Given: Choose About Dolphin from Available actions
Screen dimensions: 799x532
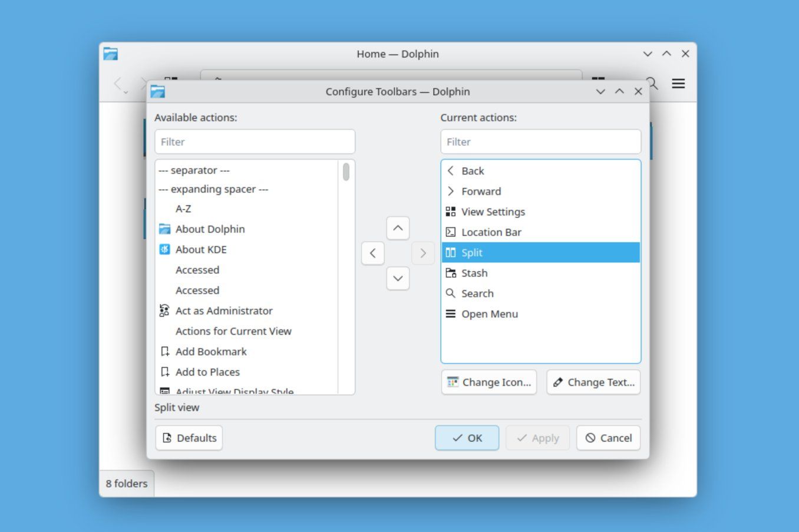Looking at the screenshot, I should click(247, 229).
